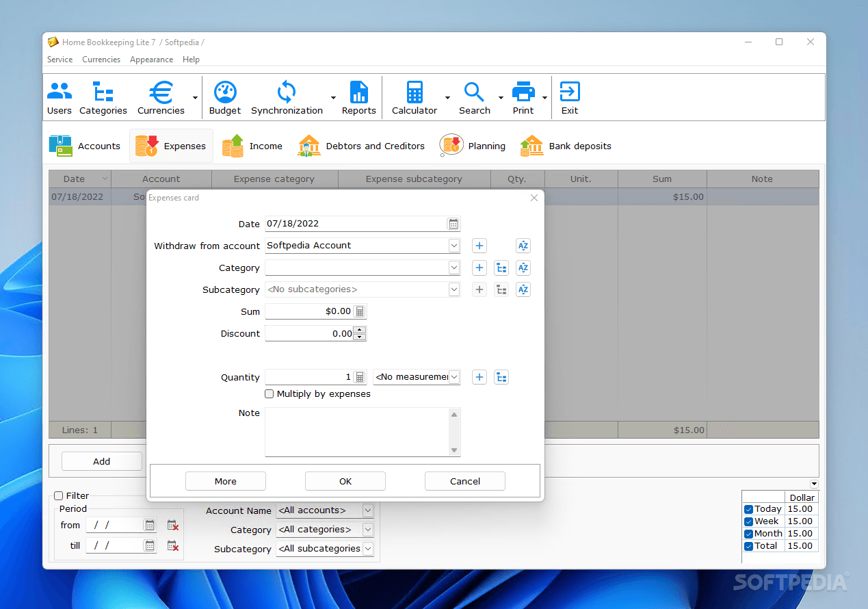The height and width of the screenshot is (609, 868).
Task: Open calendar for filter 'from' date
Action: [x=149, y=525]
